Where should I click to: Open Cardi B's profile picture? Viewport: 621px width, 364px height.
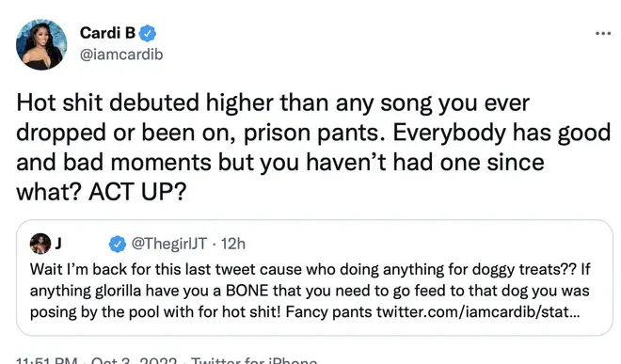[x=41, y=44]
